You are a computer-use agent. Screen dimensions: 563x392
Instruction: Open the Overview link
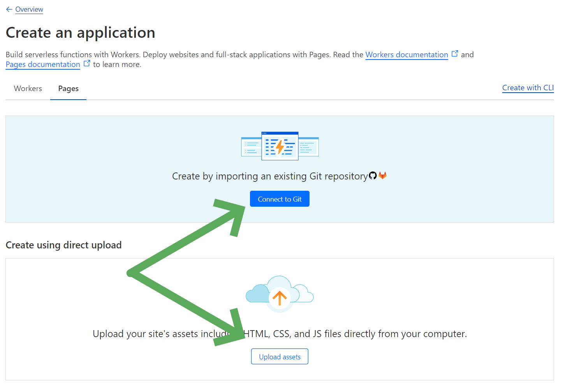point(29,9)
